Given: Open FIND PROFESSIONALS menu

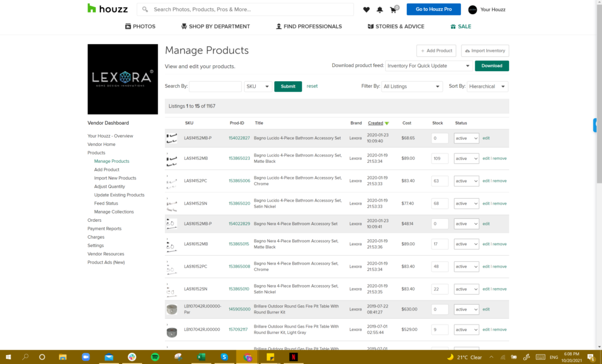Looking at the screenshot, I should (309, 26).
